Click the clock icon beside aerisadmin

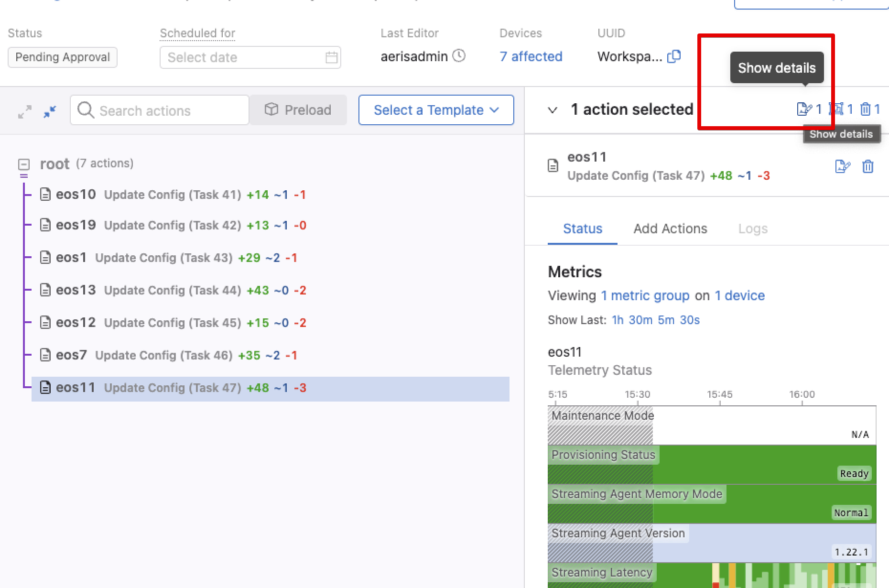(459, 56)
